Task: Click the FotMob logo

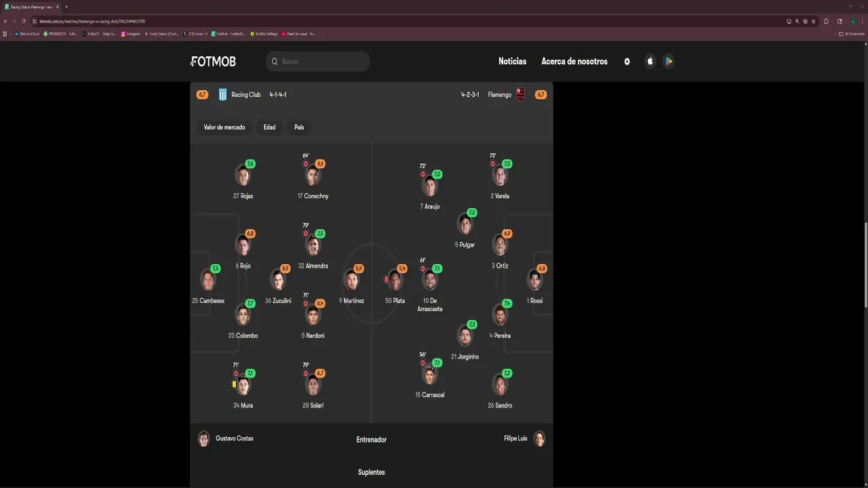Action: pyautogui.click(x=213, y=62)
